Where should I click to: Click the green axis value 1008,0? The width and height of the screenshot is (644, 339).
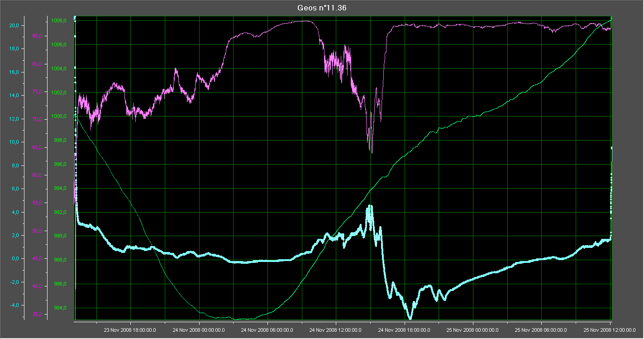click(59, 20)
